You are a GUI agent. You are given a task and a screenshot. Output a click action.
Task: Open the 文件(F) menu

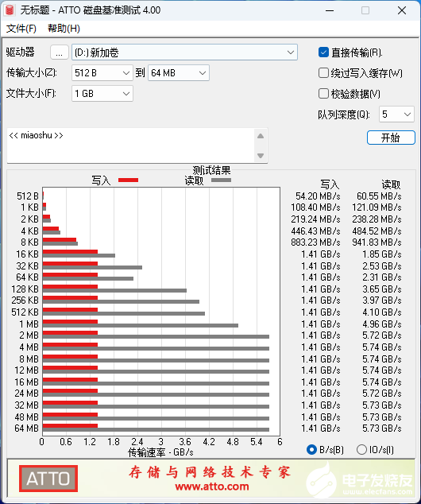coord(21,29)
